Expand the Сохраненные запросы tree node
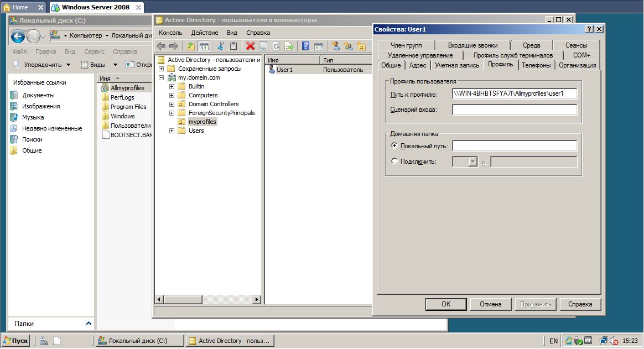 click(161, 69)
